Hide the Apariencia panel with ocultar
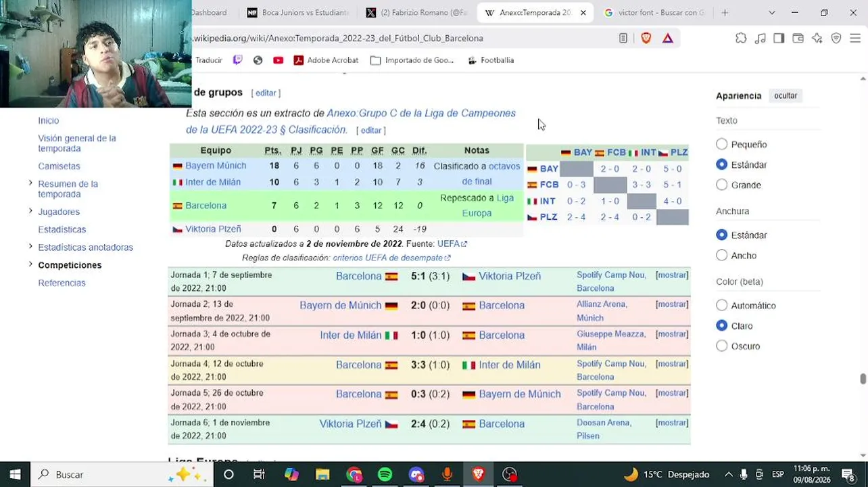 click(786, 95)
